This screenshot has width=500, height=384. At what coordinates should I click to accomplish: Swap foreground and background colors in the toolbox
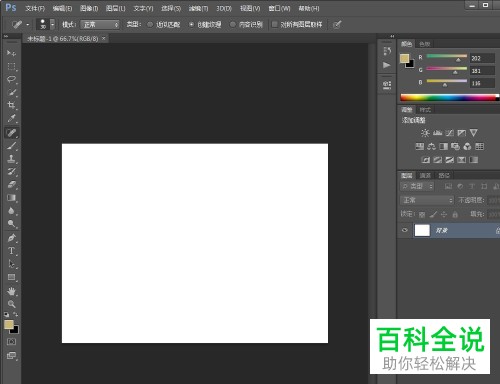(16, 314)
